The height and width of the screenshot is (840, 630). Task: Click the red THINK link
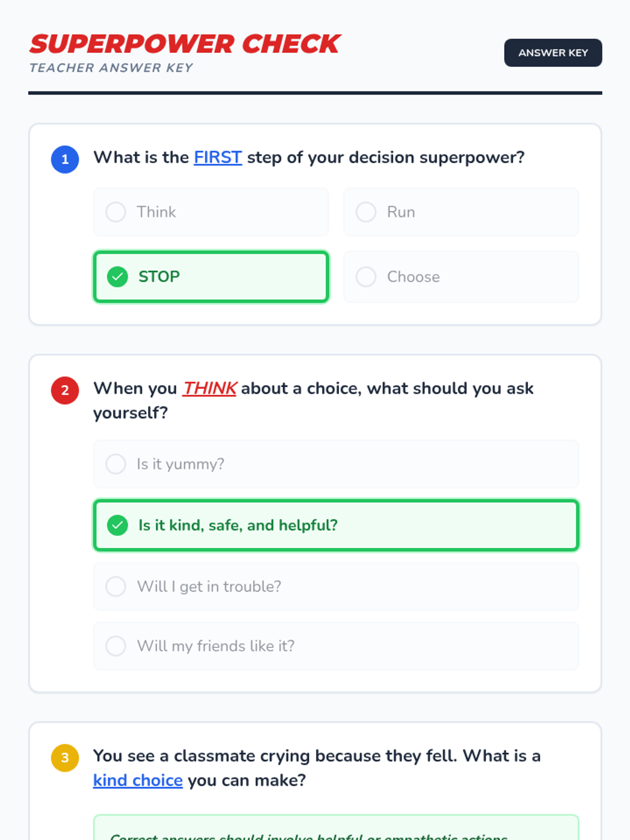click(x=209, y=388)
